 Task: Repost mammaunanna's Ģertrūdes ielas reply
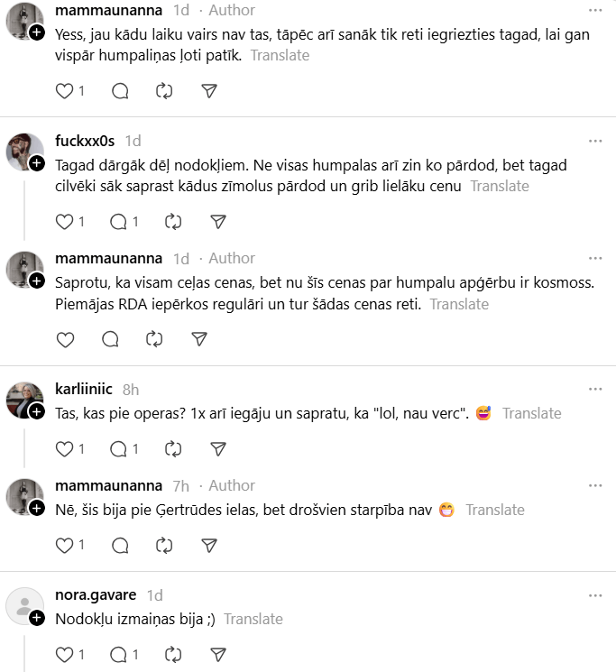[164, 545]
